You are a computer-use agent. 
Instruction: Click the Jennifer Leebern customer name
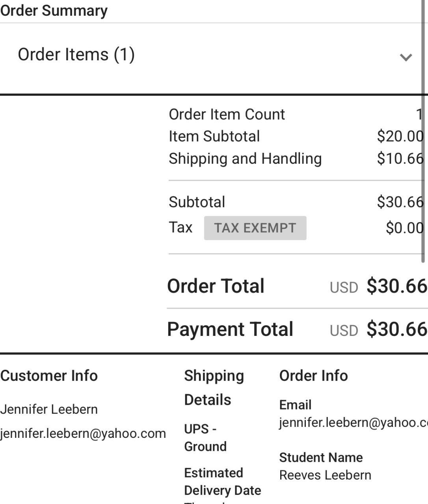49,409
